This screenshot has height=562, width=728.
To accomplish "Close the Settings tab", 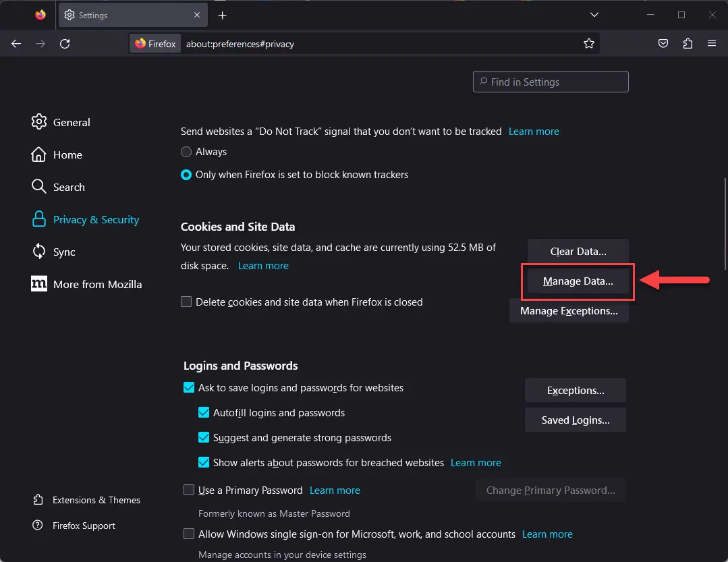I will coord(197,15).
